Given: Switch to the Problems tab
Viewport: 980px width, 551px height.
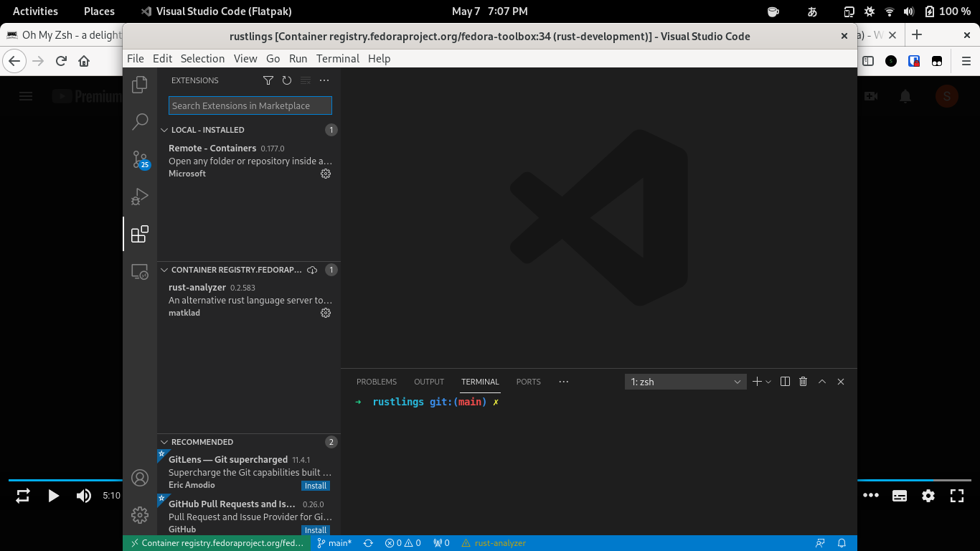Looking at the screenshot, I should coord(377,382).
